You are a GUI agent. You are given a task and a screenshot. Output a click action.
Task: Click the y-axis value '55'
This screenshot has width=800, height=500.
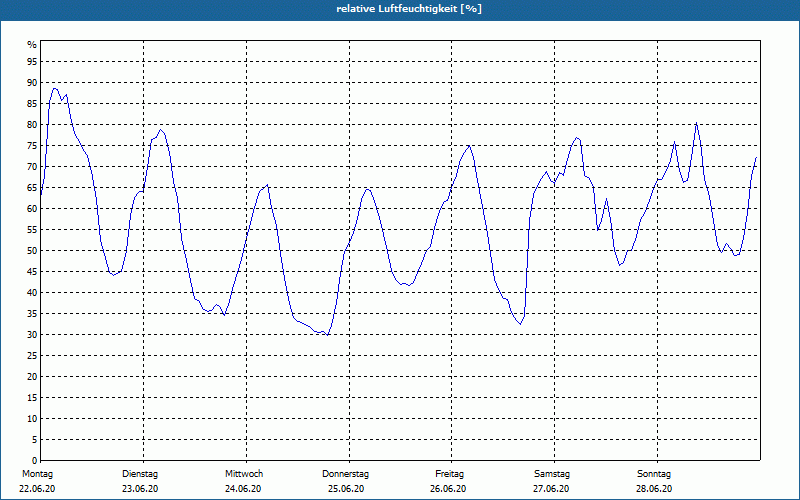tap(32, 230)
